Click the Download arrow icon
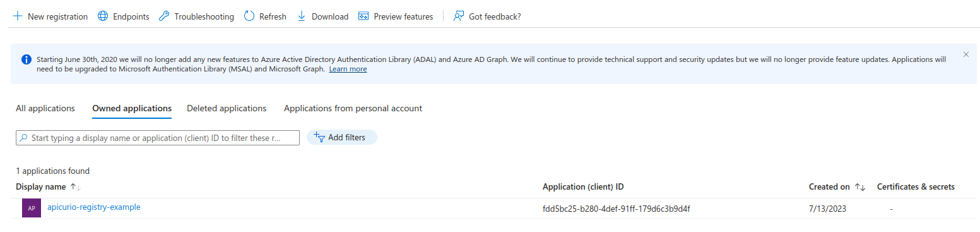The height and width of the screenshot is (232, 980). pos(302,16)
